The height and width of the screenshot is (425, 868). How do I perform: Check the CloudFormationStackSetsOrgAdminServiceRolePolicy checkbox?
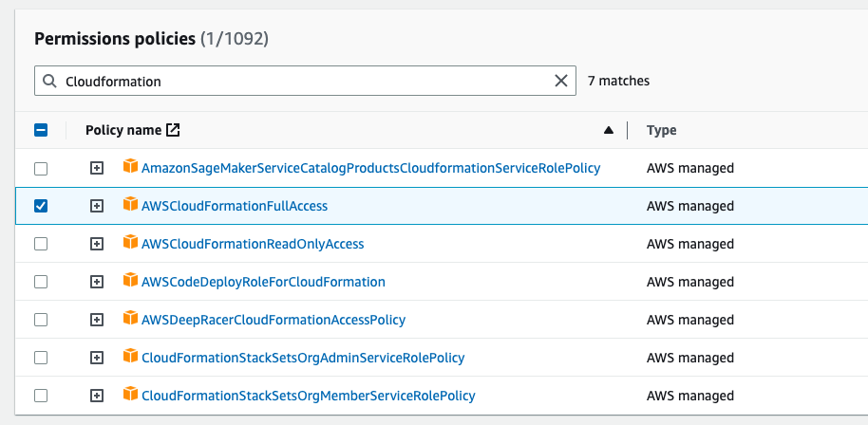click(x=41, y=359)
